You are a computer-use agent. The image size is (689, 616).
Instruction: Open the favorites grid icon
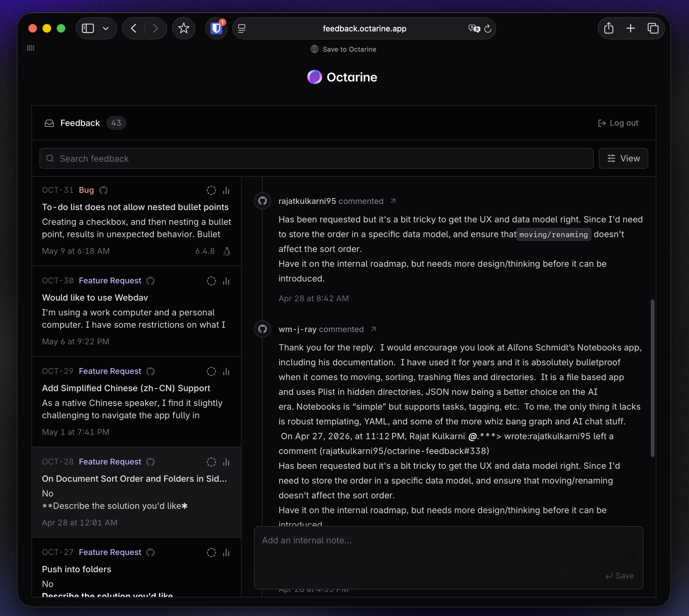pos(31,48)
